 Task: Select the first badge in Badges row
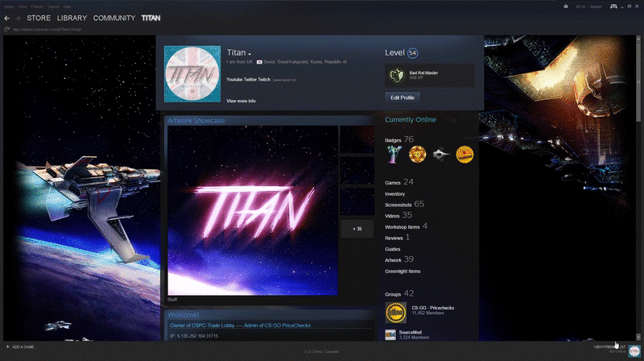[x=394, y=154]
